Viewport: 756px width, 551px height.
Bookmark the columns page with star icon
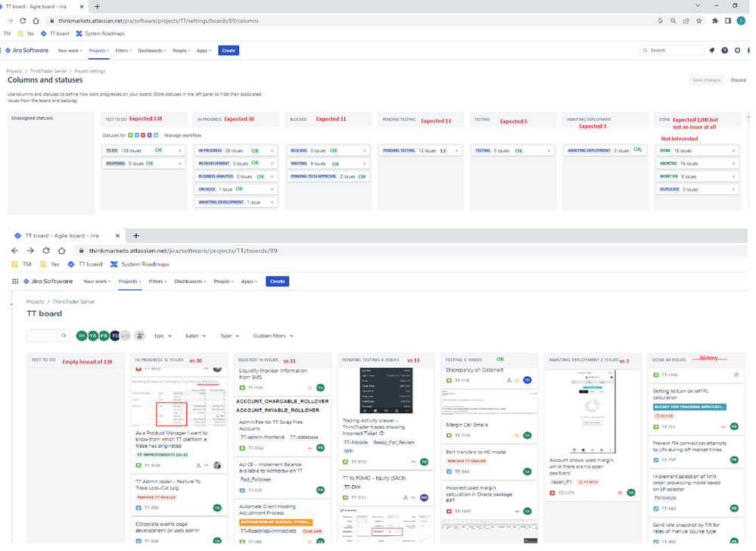point(699,20)
